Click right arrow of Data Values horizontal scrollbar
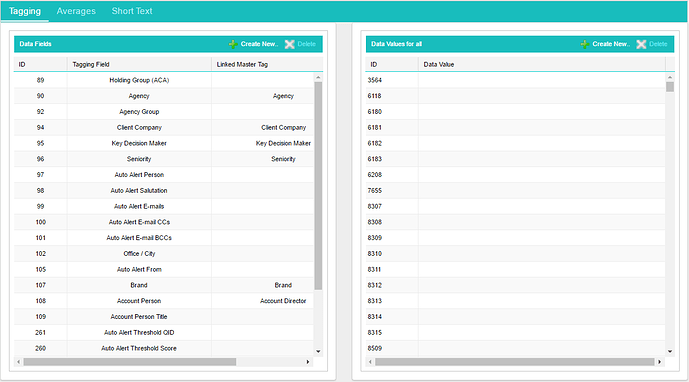This screenshot has height=382, width=689. tap(659, 362)
